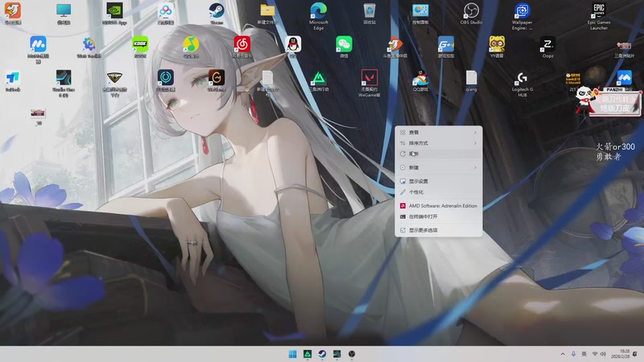Click the microphone tray icon
Viewport: 644px width, 362px height.
click(x=573, y=354)
